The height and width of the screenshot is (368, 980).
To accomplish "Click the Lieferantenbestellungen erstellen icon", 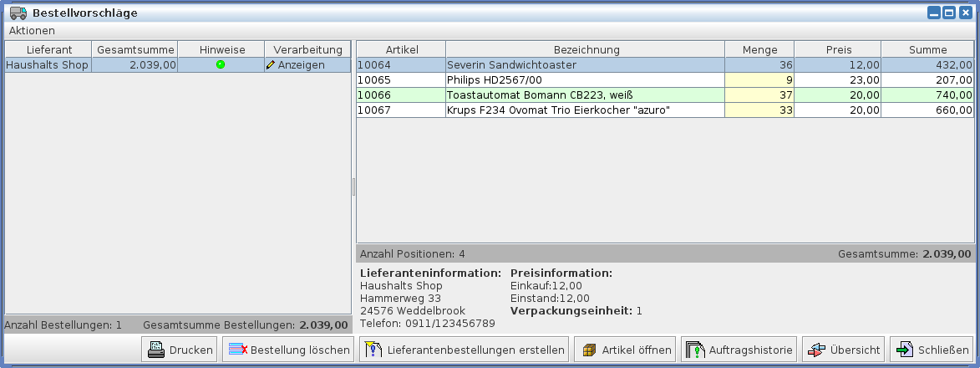I will tap(373, 350).
